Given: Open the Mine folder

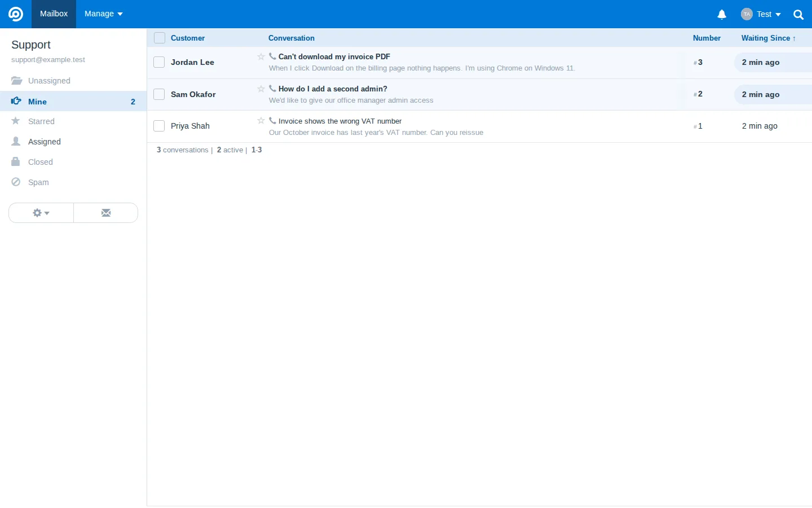Looking at the screenshot, I should coord(73,102).
